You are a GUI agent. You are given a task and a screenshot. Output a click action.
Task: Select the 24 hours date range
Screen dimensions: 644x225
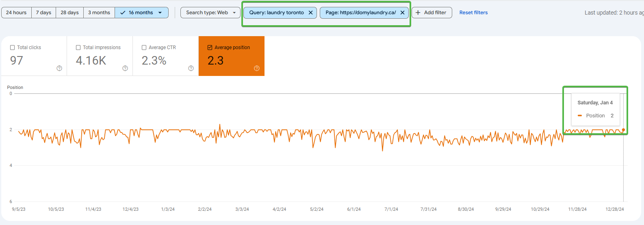coord(16,13)
